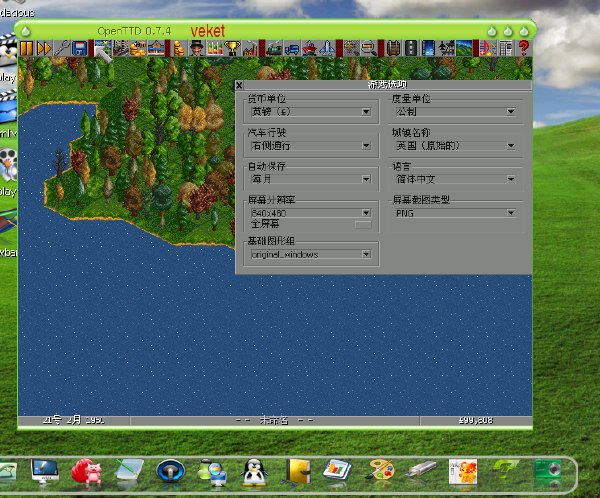The image size is (600, 498).
Task: Open the bar chart graphs icon
Action: coord(214,49)
